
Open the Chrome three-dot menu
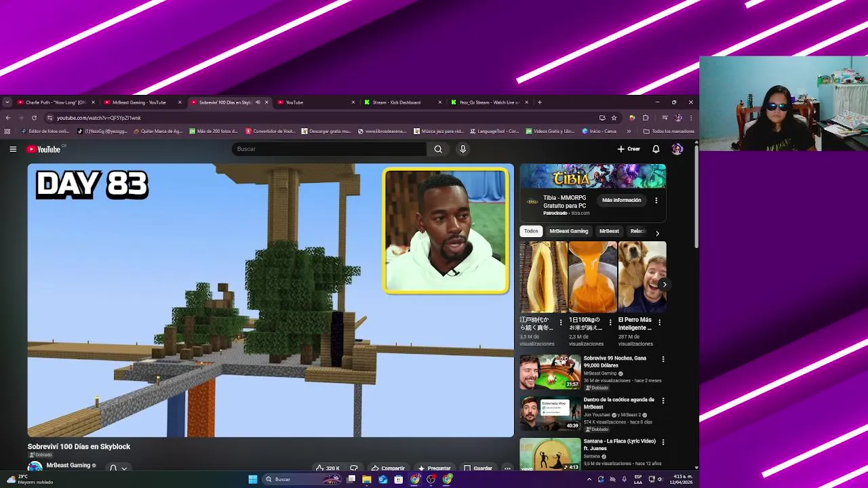tap(691, 118)
